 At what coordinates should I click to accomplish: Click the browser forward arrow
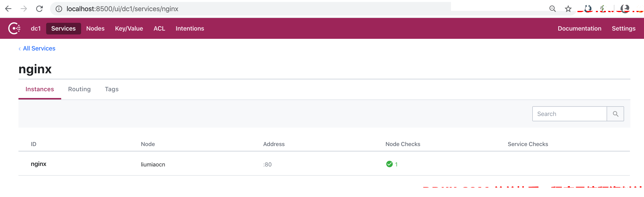[24, 9]
